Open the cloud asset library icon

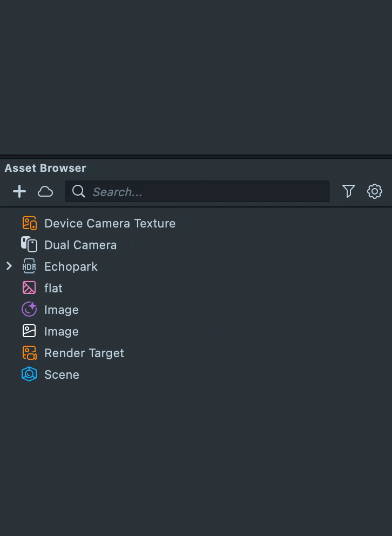[45, 191]
